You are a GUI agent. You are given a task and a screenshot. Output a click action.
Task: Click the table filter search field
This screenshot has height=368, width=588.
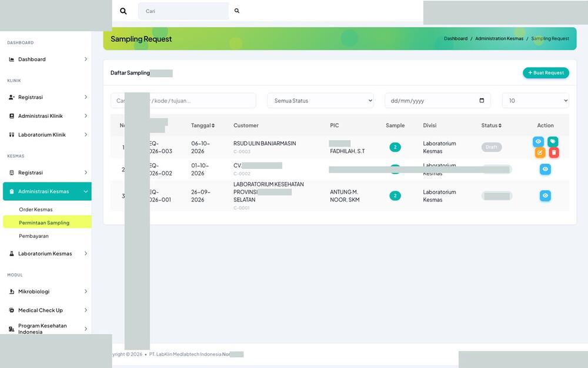tap(183, 101)
